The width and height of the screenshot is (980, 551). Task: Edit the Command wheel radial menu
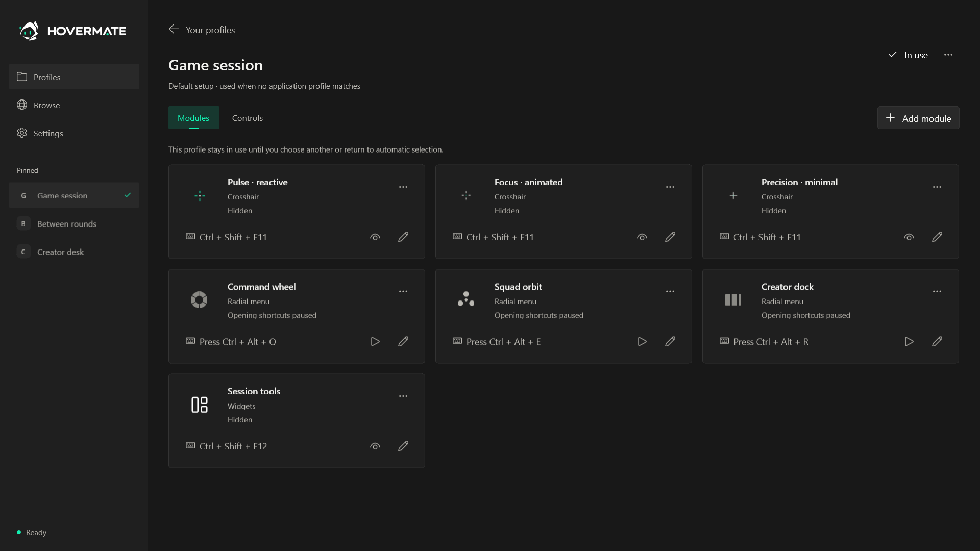(x=403, y=341)
